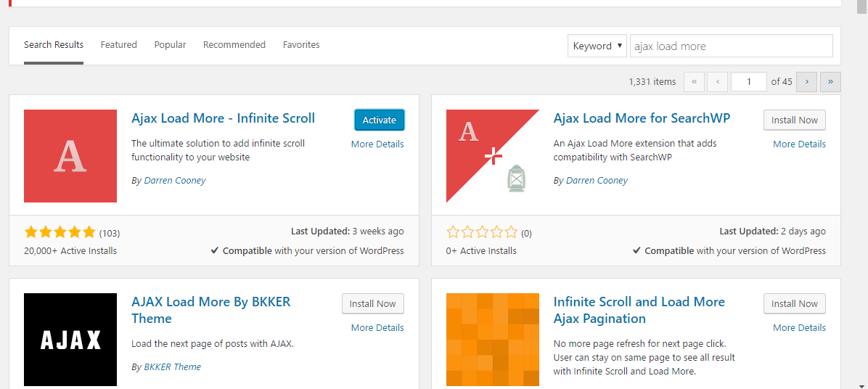Open Infinite Scroll and Load More Ajax Pagination title
Viewport: 868px width, 389px height.
[639, 310]
